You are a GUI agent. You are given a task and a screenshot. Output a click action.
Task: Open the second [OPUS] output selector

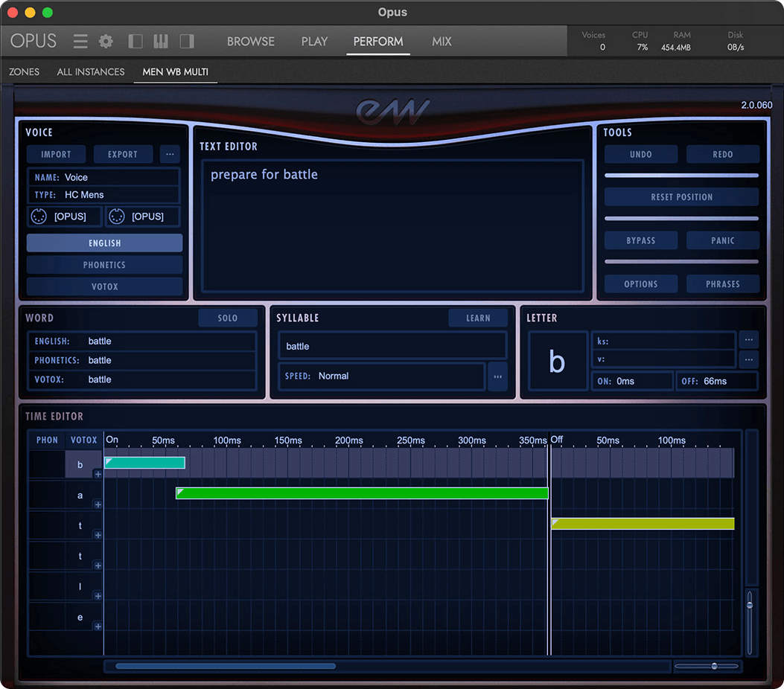[x=142, y=217]
